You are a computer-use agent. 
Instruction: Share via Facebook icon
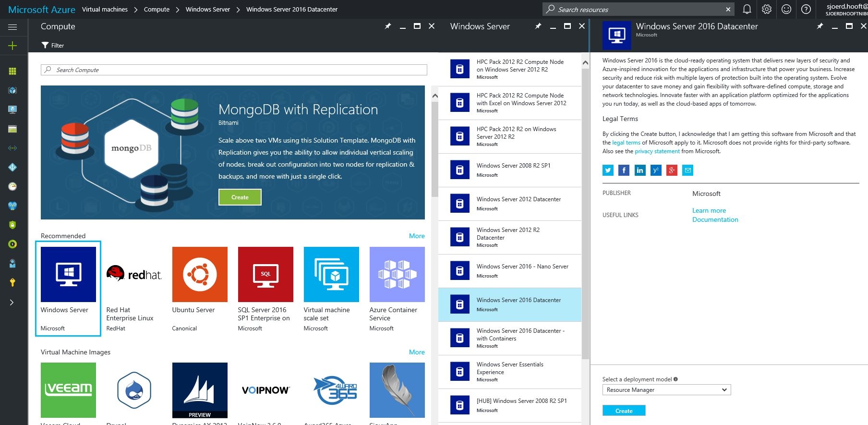[x=624, y=170]
